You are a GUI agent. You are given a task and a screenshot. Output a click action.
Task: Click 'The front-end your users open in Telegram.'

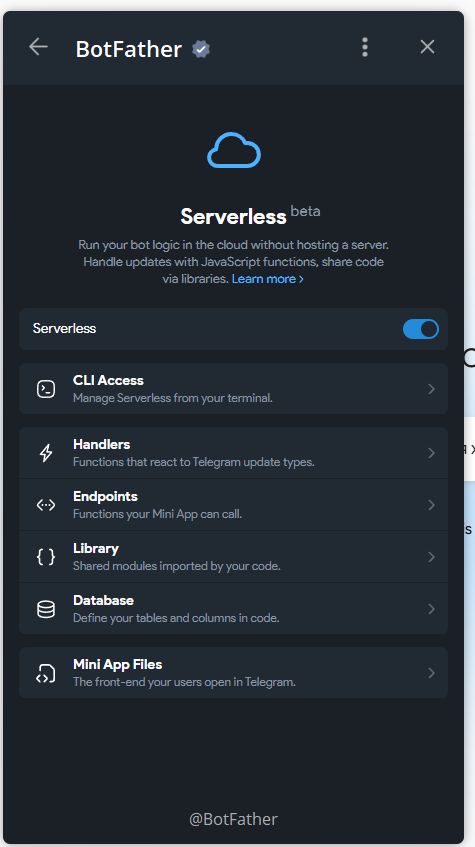(x=184, y=682)
